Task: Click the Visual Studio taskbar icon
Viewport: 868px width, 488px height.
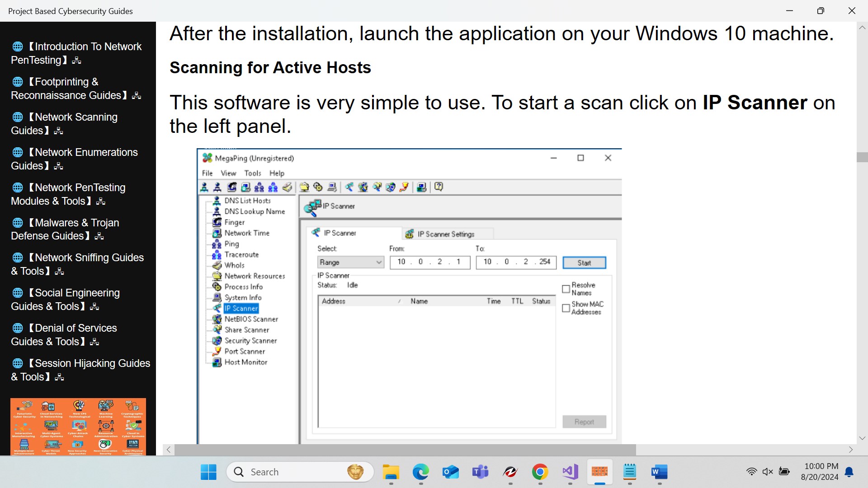Action: pyautogui.click(x=570, y=472)
